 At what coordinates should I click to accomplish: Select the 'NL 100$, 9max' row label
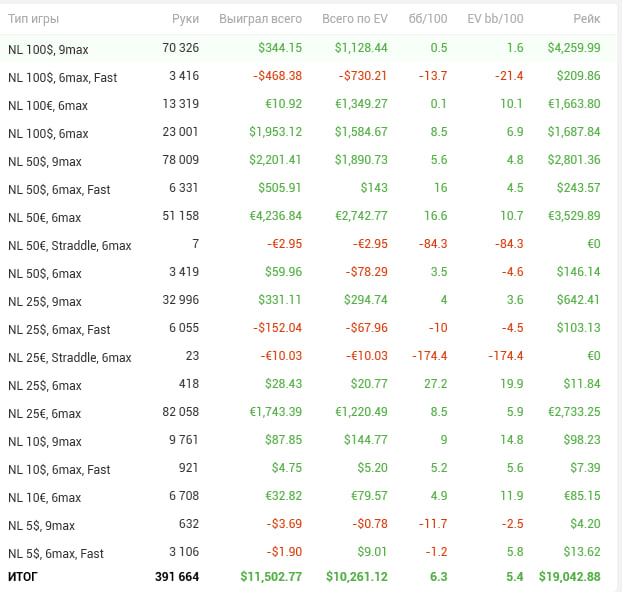click(48, 50)
